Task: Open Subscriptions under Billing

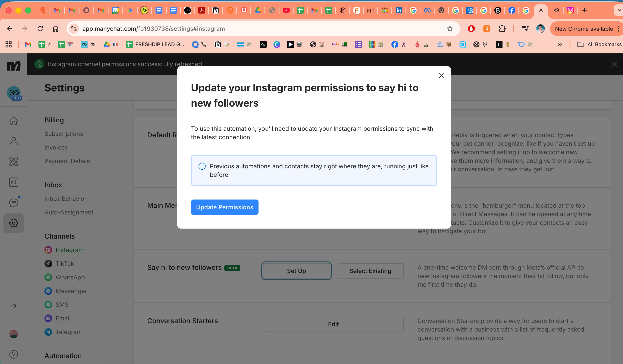Action: point(63,134)
